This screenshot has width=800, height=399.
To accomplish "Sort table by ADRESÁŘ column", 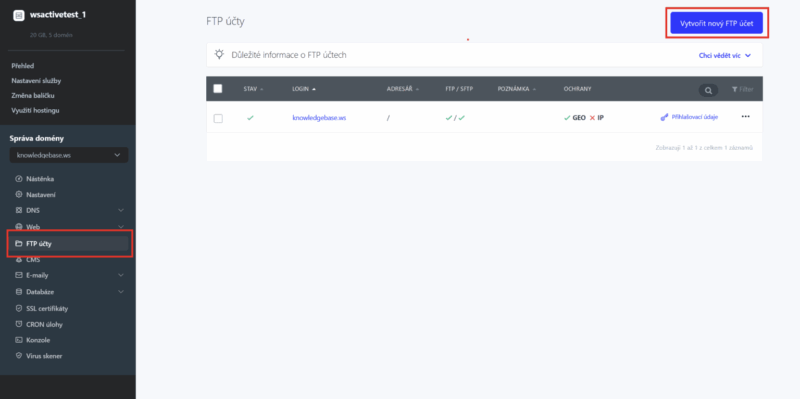I will (x=403, y=89).
